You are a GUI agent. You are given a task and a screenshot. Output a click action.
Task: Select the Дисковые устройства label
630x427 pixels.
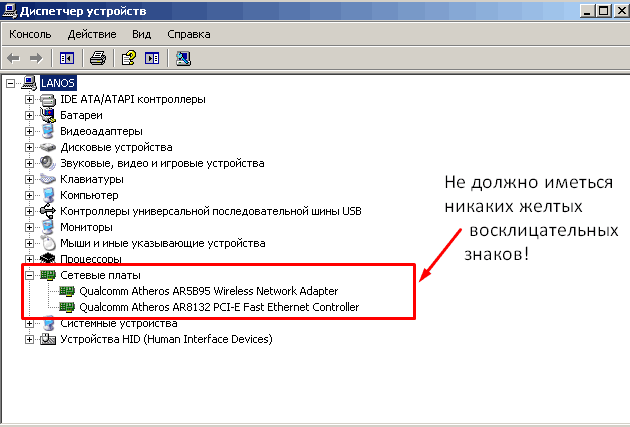(x=117, y=147)
